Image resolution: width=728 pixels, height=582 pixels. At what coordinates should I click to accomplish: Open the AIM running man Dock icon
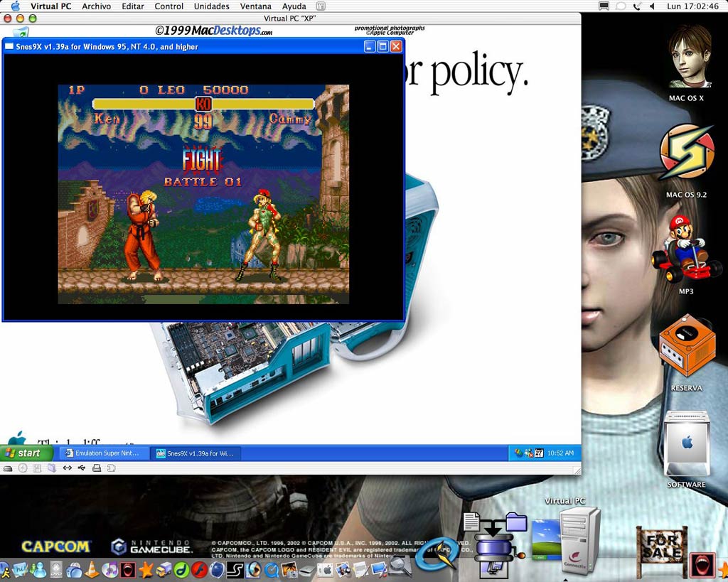point(5,569)
